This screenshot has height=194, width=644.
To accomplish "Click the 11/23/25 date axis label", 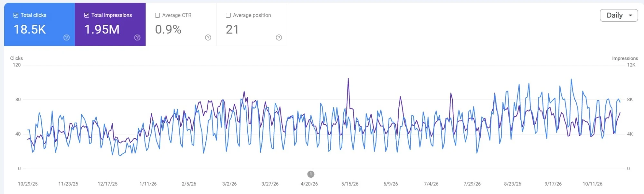I will pos(68,184).
